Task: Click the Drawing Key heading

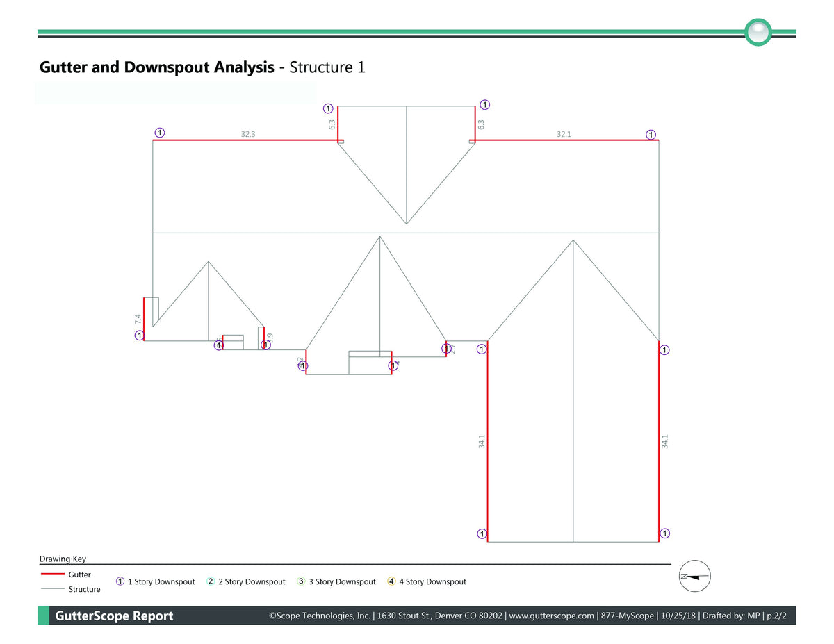Action: (x=63, y=559)
